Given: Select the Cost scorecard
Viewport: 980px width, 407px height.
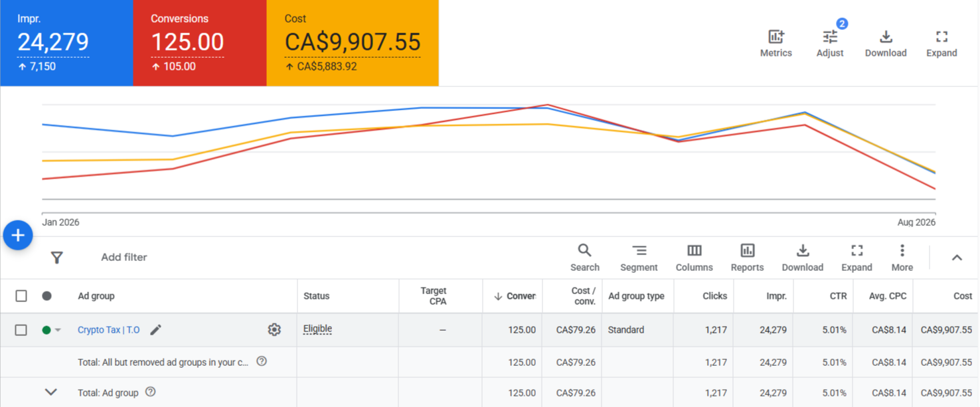Looking at the screenshot, I should [353, 43].
